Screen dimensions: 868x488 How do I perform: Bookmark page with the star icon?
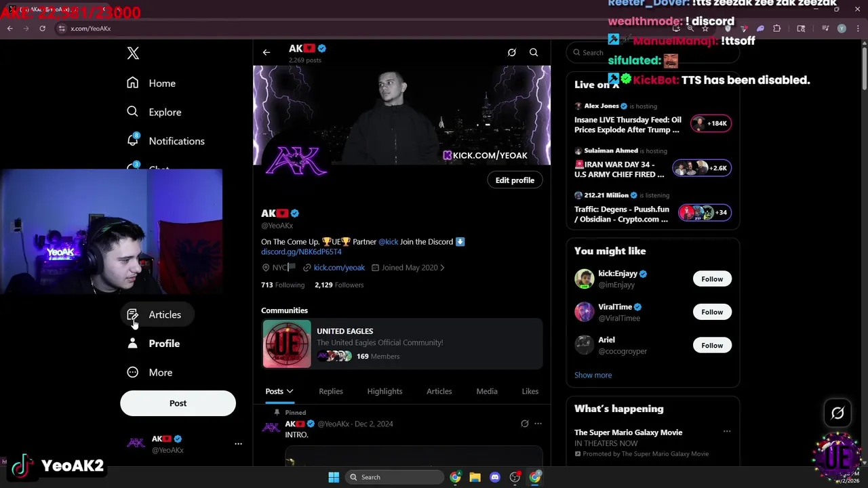tap(705, 28)
